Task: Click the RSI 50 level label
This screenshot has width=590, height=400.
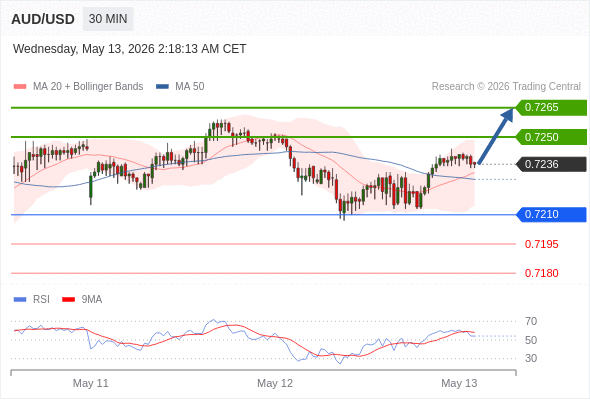Action: [531, 340]
